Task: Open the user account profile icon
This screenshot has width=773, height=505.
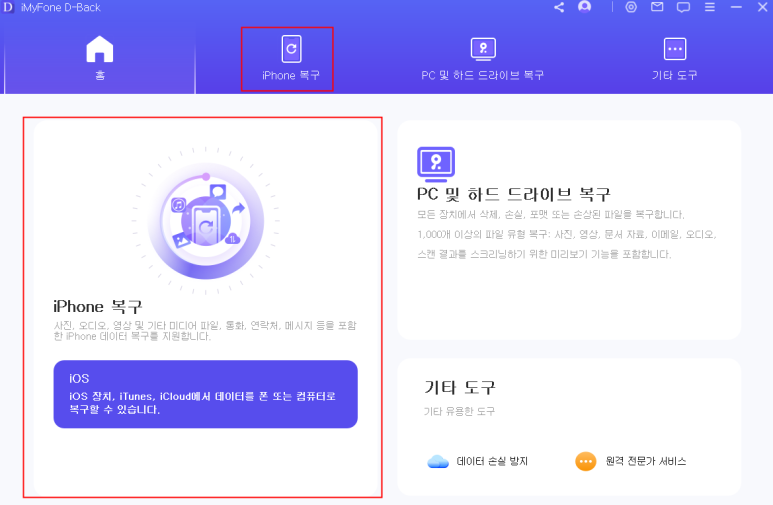Action: [x=584, y=7]
